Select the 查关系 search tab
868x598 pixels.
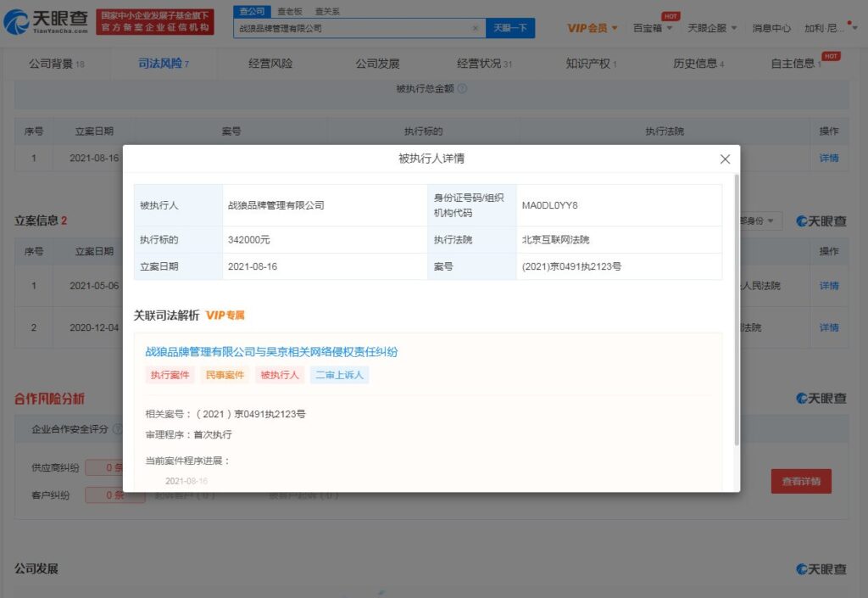tap(327, 12)
